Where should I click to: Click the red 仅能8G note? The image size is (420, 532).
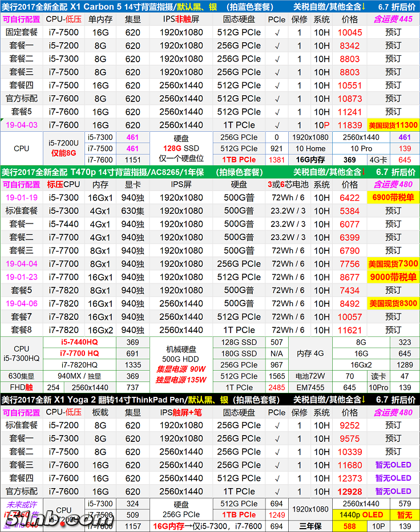tap(63, 153)
